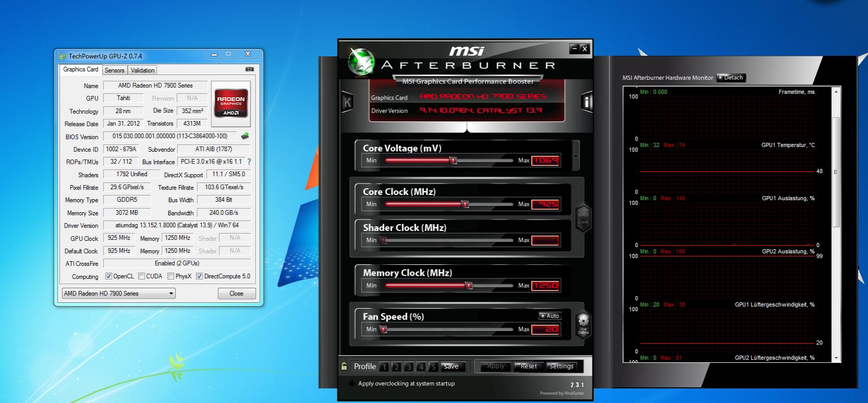Click the BIOS save chip icon in GPU-Z

click(x=245, y=136)
